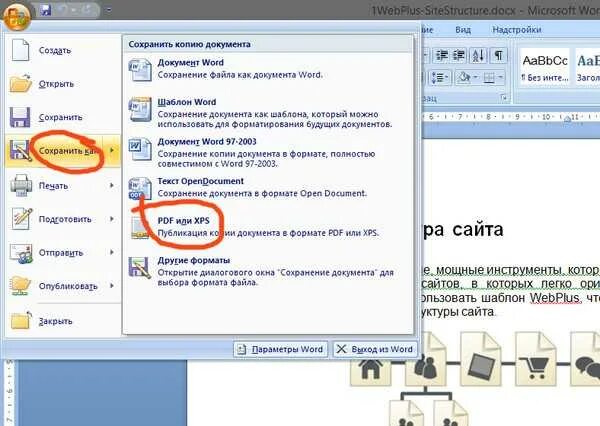600x426 pixels.
Task: Click the right indent marker on the ruler
Action: tap(567, 119)
